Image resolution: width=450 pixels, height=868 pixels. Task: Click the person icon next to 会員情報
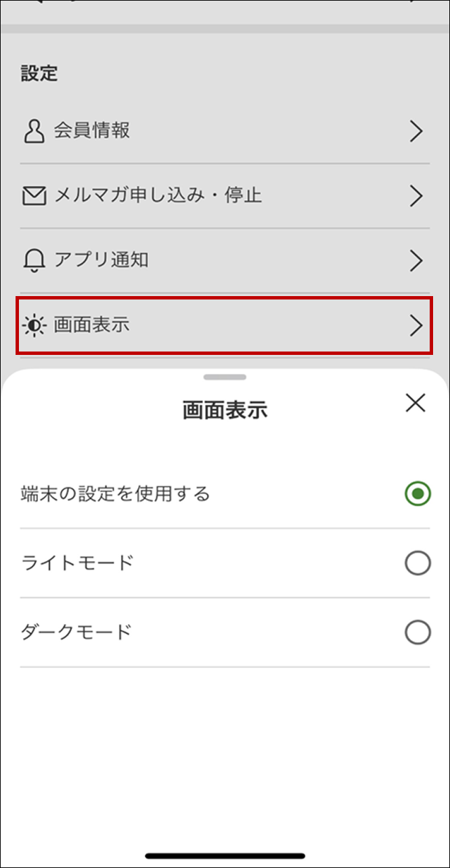(x=32, y=131)
